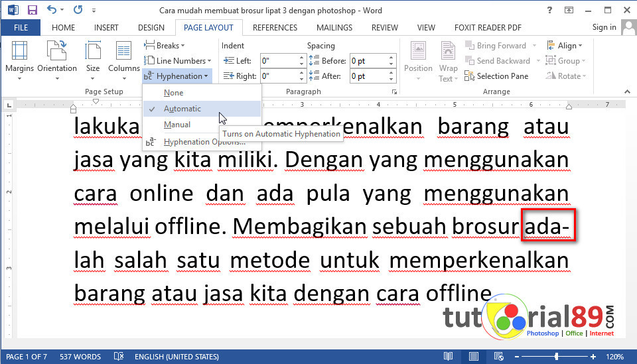Edit the Spacing After field

(x=368, y=76)
